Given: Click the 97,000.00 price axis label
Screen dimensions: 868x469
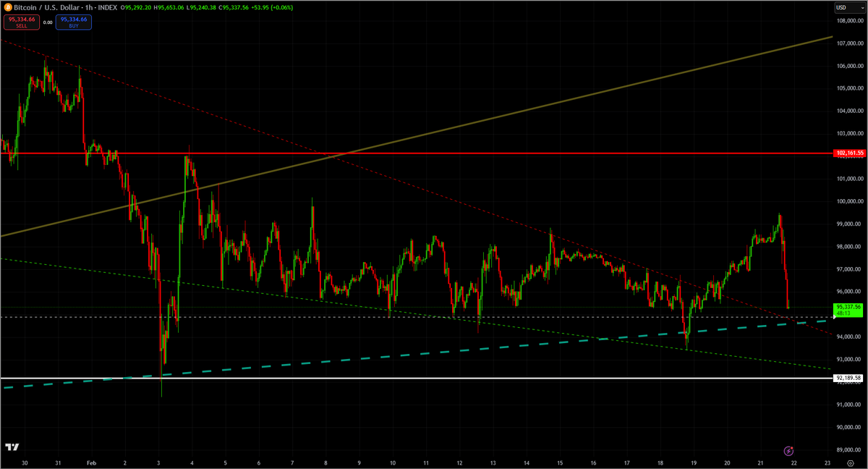Looking at the screenshot, I should click(x=850, y=269).
